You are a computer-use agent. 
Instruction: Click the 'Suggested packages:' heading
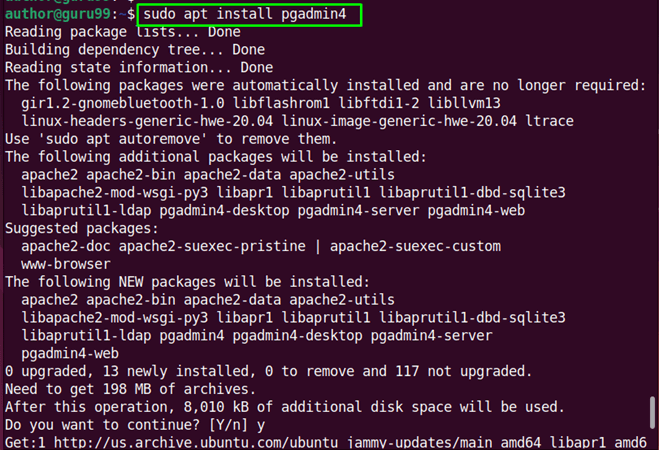pos(82,228)
